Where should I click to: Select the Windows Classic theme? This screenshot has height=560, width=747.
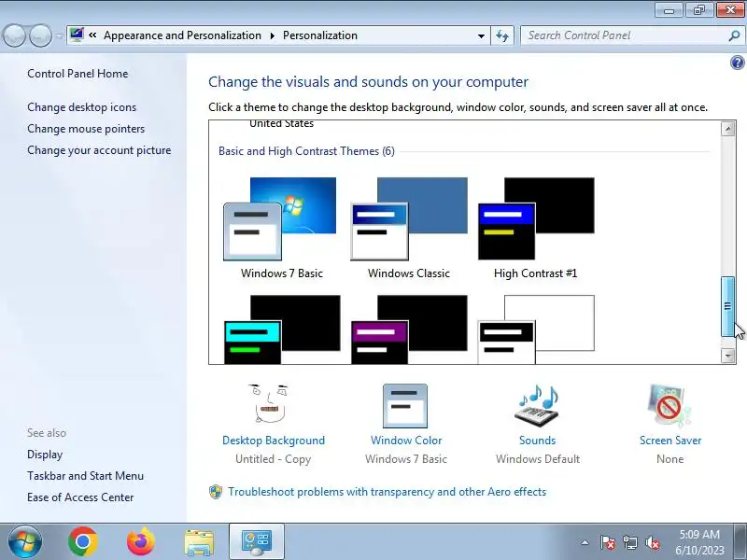pos(409,229)
